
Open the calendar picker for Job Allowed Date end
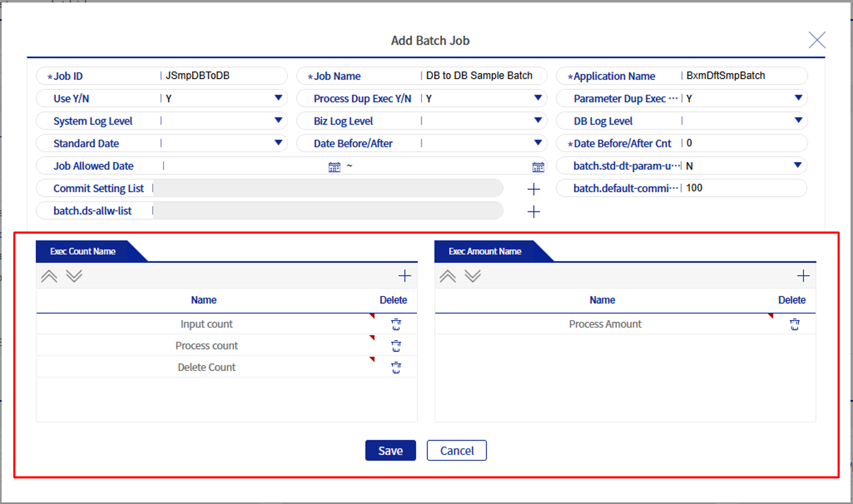538,166
